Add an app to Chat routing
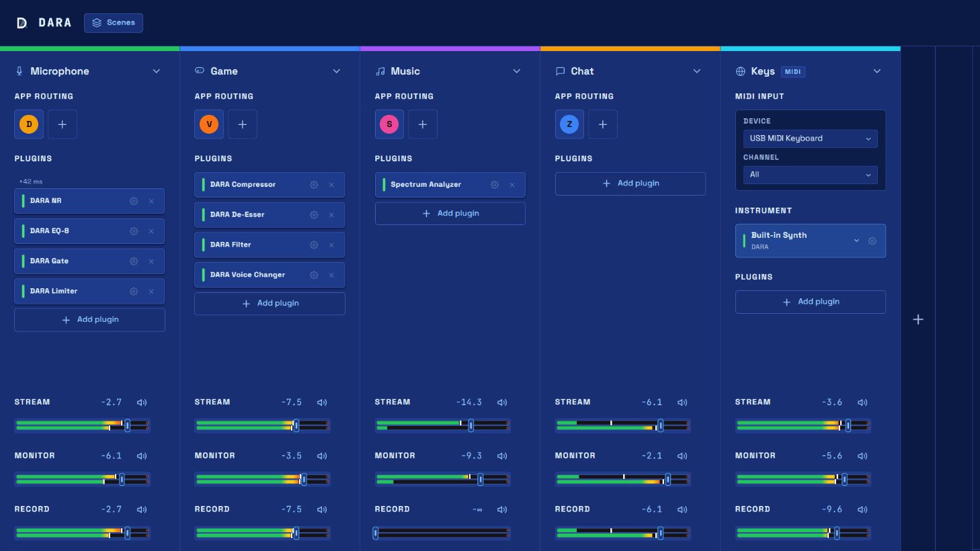Viewport: 980px width, 551px height. [603, 124]
